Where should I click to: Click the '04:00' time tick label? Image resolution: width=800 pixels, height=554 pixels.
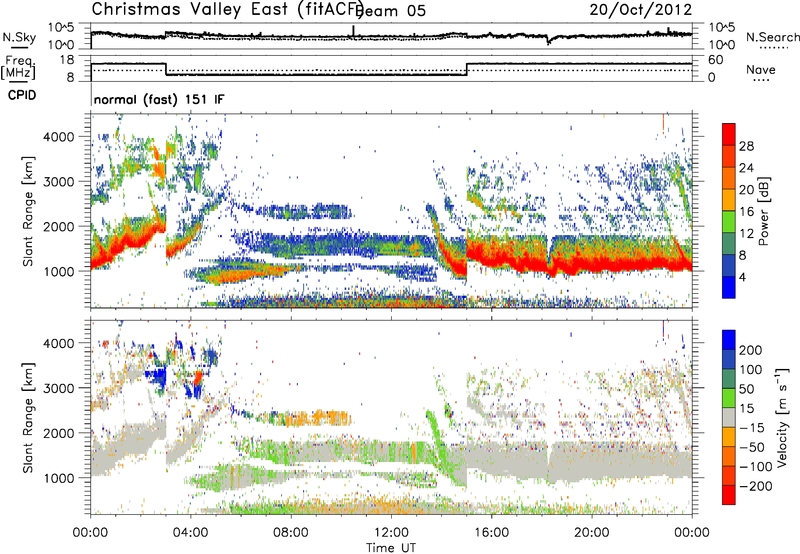pyautogui.click(x=190, y=533)
